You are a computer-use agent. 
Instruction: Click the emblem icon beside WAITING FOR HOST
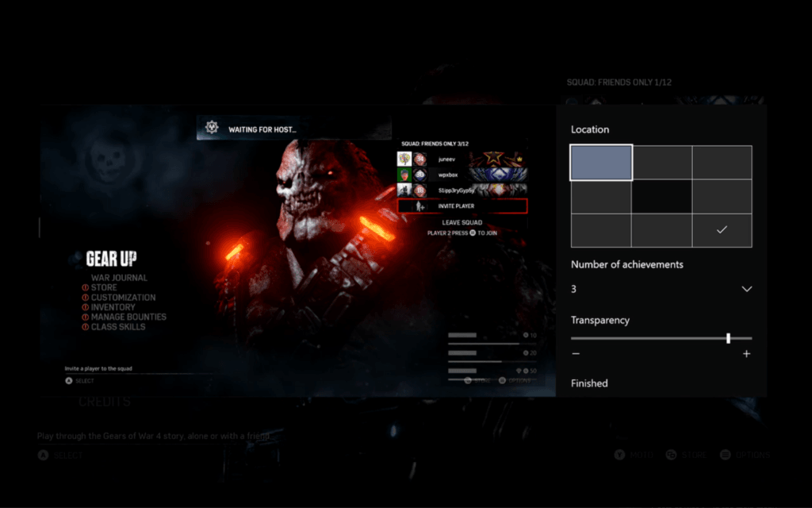(211, 127)
